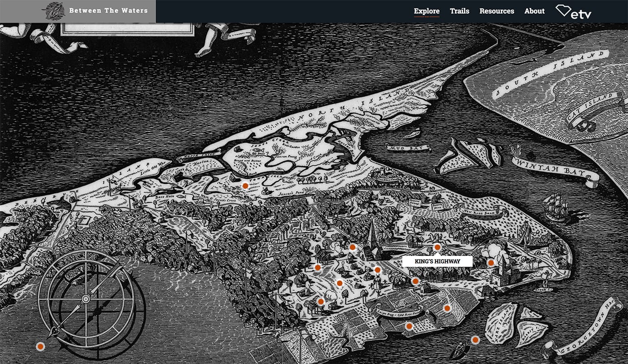
Task: Open the Resources menu
Action: pyautogui.click(x=497, y=11)
